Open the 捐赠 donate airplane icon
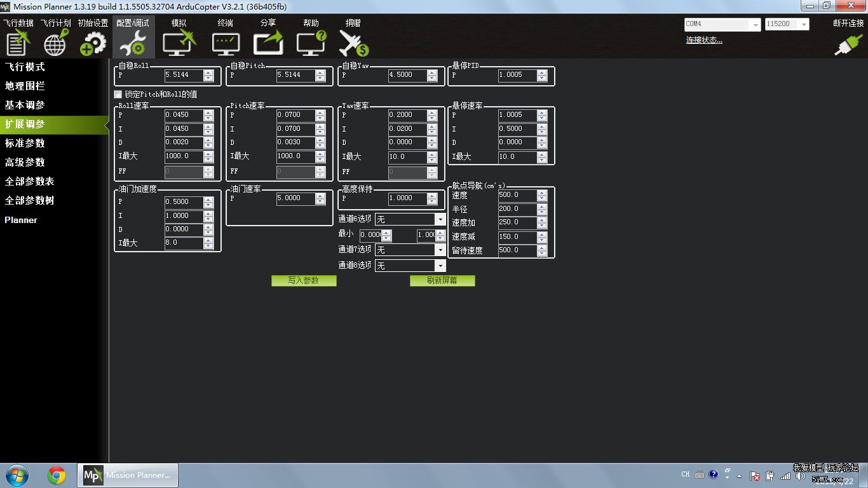This screenshot has width=868, height=488. (353, 43)
